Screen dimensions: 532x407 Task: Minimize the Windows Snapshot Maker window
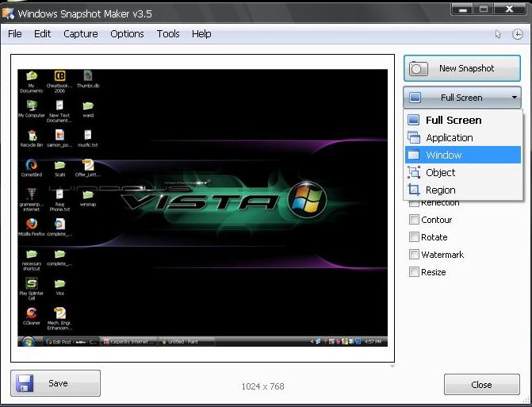click(463, 10)
